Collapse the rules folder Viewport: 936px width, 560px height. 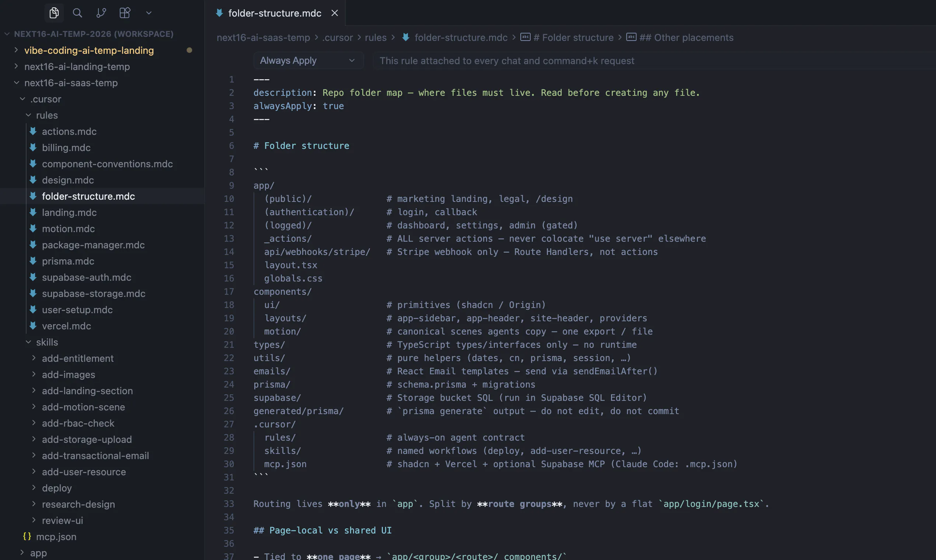point(47,115)
